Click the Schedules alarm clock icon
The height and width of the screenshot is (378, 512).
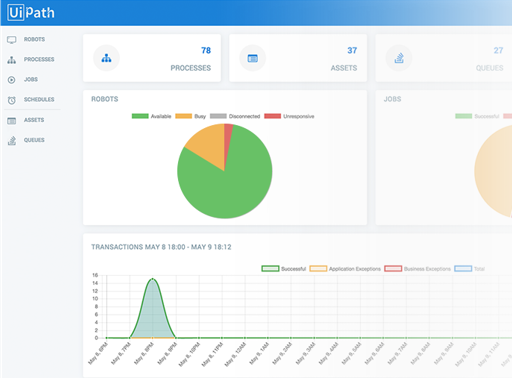(12, 100)
